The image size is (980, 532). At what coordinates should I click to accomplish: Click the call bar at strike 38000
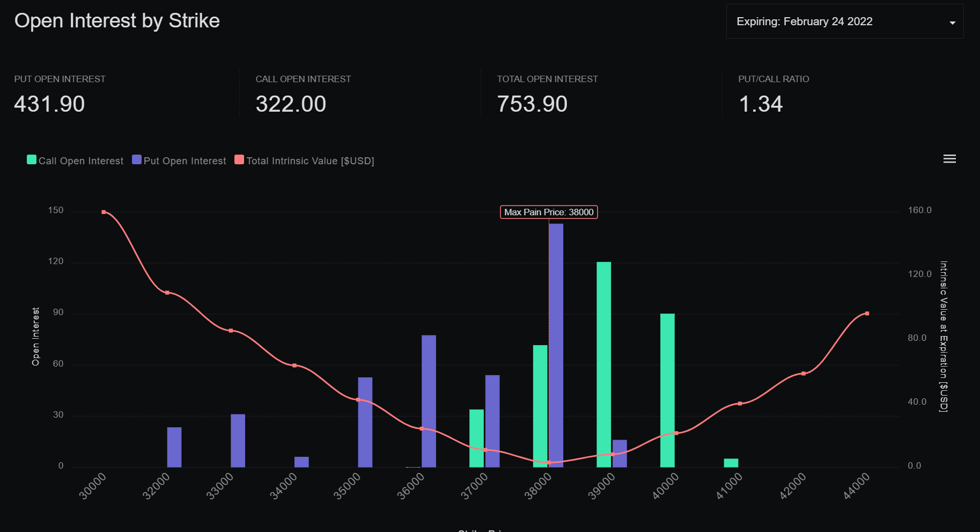pos(540,406)
